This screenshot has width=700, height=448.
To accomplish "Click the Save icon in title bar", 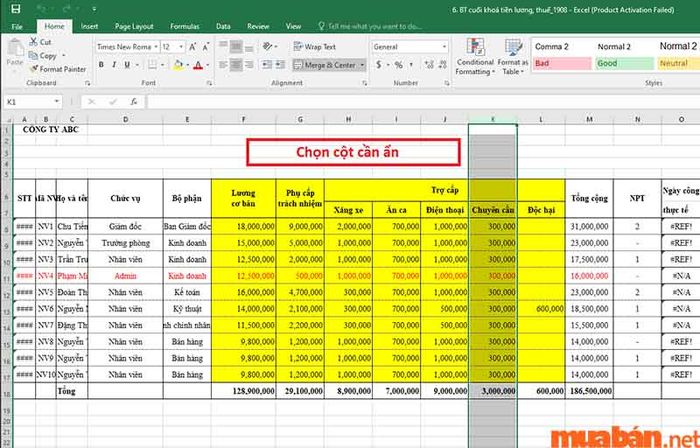I will (16, 9).
